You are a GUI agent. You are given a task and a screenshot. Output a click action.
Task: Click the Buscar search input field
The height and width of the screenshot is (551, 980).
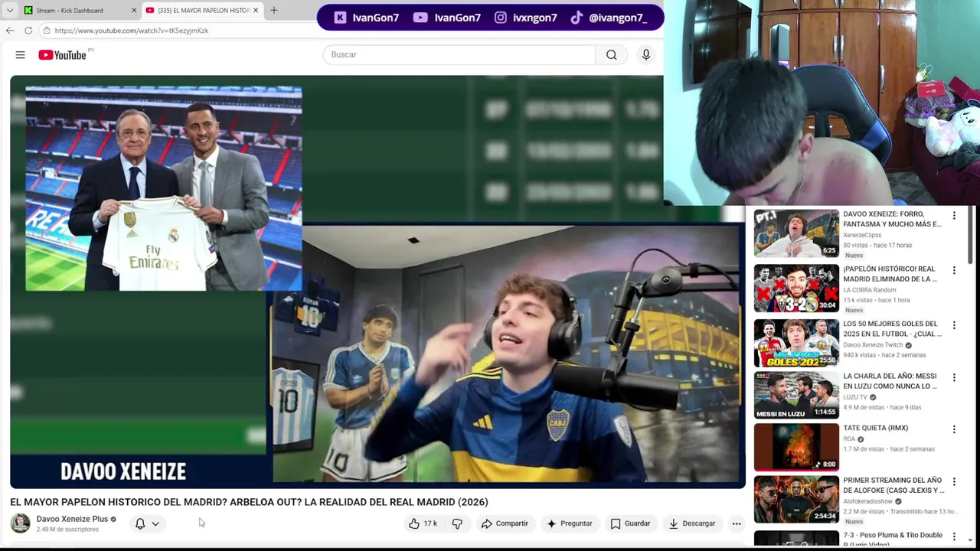tap(459, 54)
